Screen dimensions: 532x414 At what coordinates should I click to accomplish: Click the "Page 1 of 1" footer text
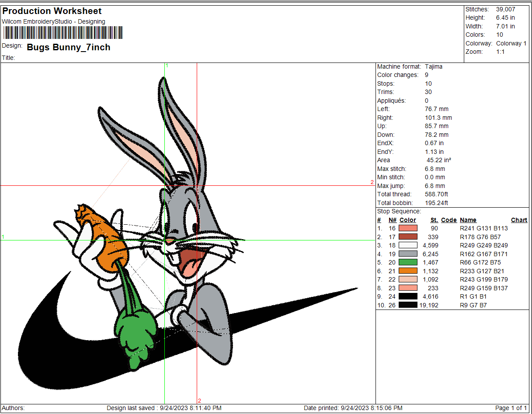(511, 408)
